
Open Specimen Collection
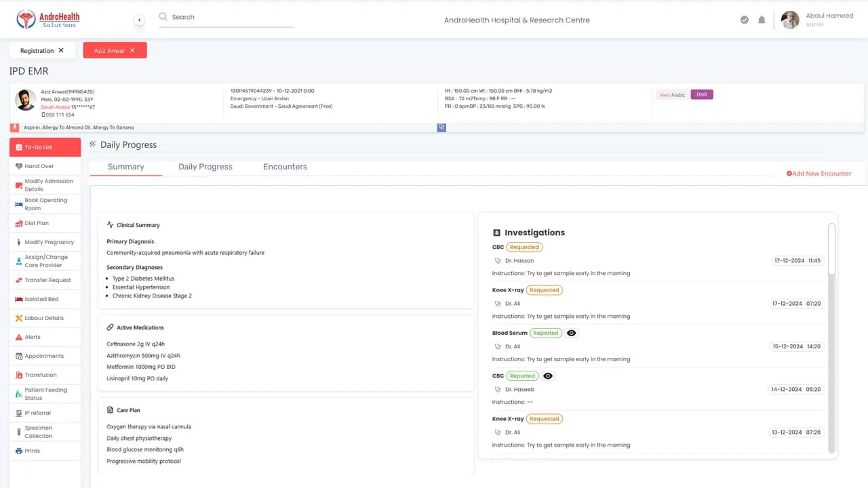45,432
